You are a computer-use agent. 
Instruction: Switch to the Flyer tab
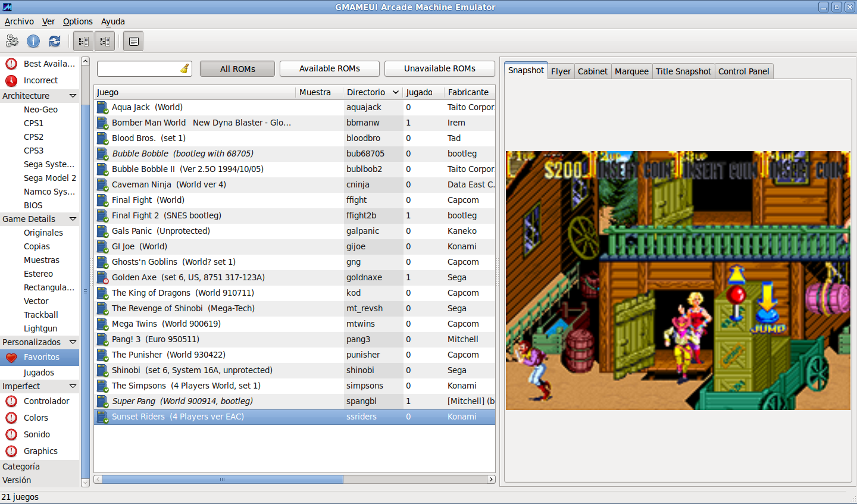click(561, 71)
